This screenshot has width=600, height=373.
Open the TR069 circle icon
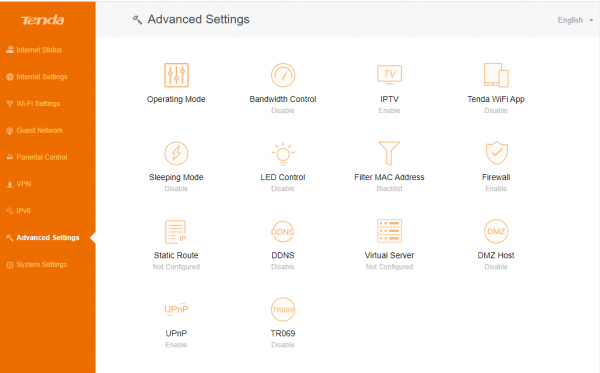[283, 309]
